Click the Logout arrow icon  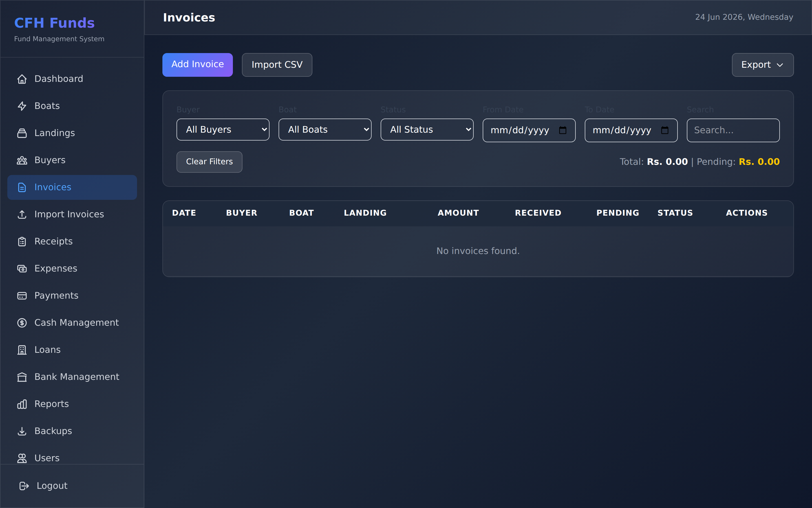24,486
